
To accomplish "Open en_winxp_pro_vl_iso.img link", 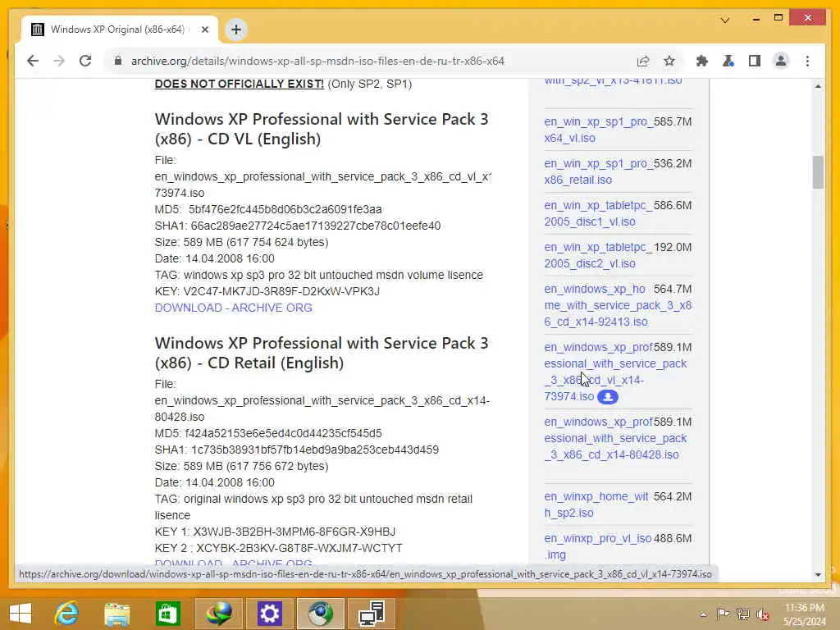I will [x=597, y=546].
